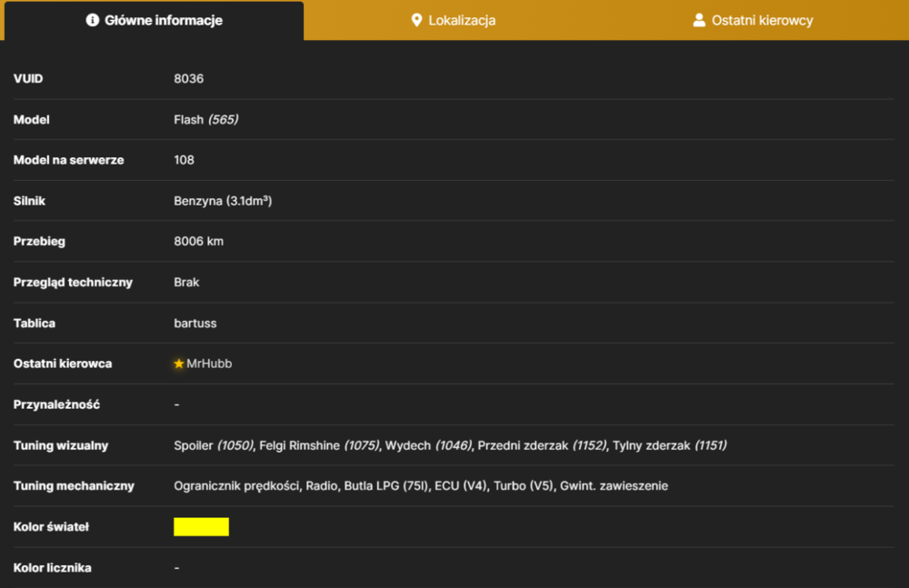Click the map pin icon beside Lokalizacja
909x588 pixels.
point(416,20)
